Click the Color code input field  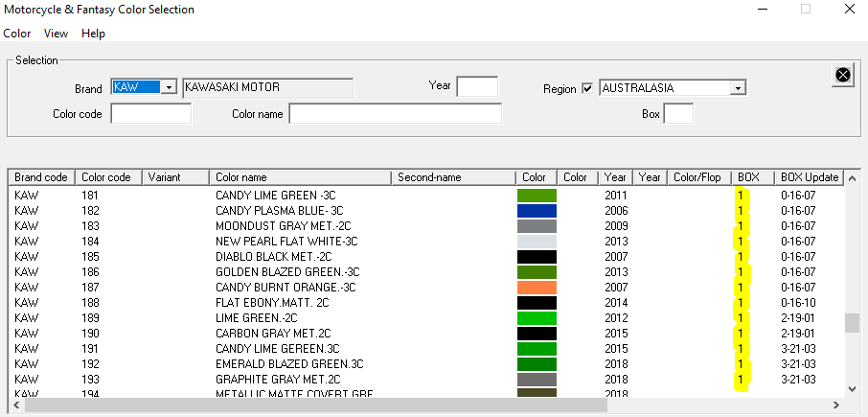point(150,114)
